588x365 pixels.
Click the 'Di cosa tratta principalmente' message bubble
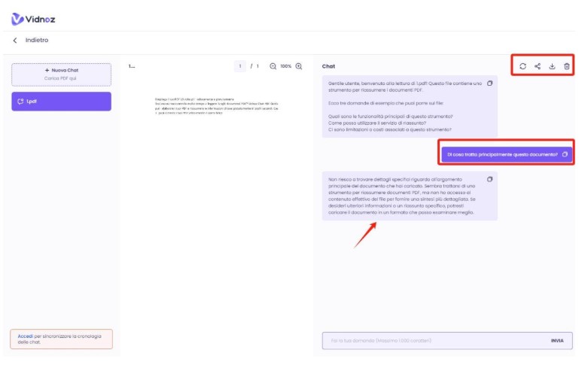coord(507,154)
